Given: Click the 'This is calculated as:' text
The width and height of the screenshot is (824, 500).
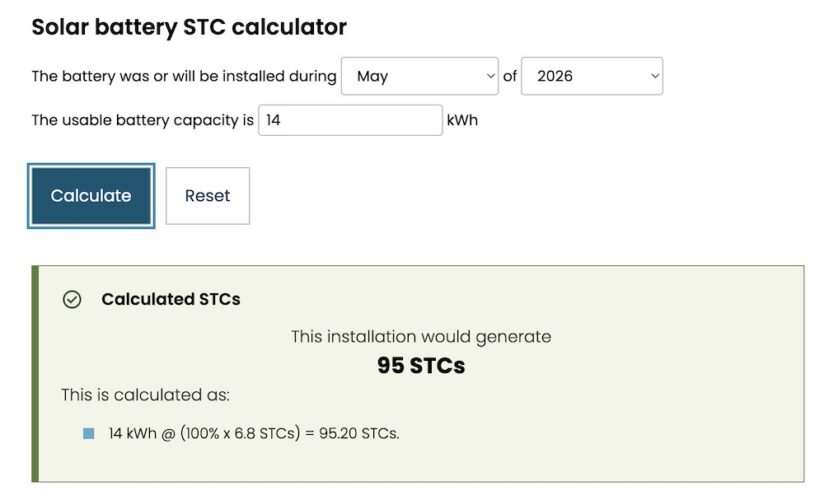Looking at the screenshot, I should 146,395.
